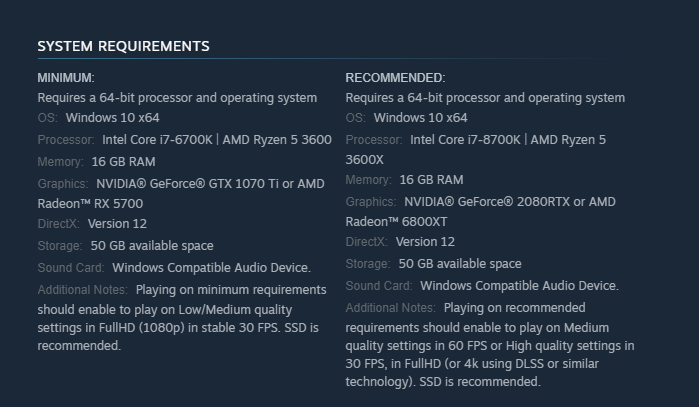699x407 pixels.
Task: Select the RECOMMENDED label
Action: pyautogui.click(x=395, y=78)
